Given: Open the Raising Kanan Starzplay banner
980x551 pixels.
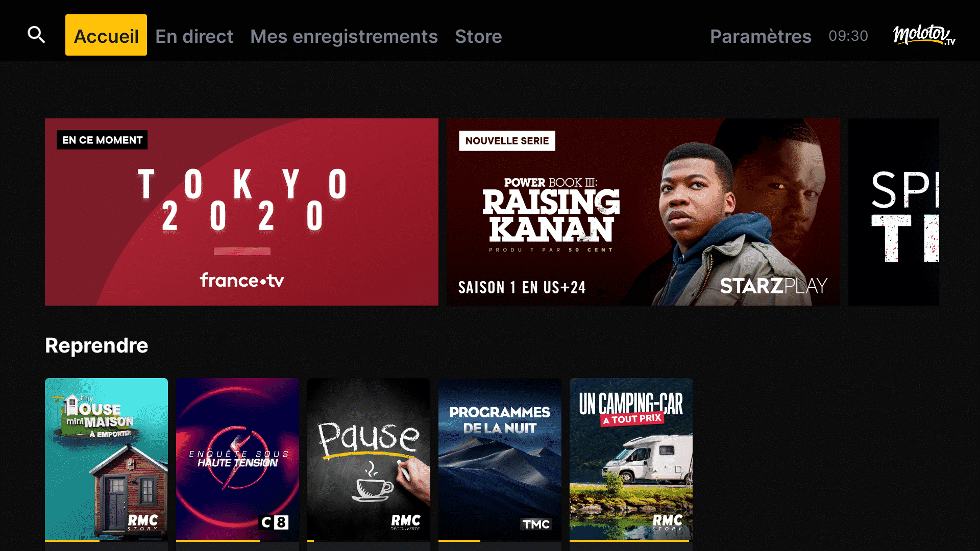Looking at the screenshot, I should click(643, 212).
